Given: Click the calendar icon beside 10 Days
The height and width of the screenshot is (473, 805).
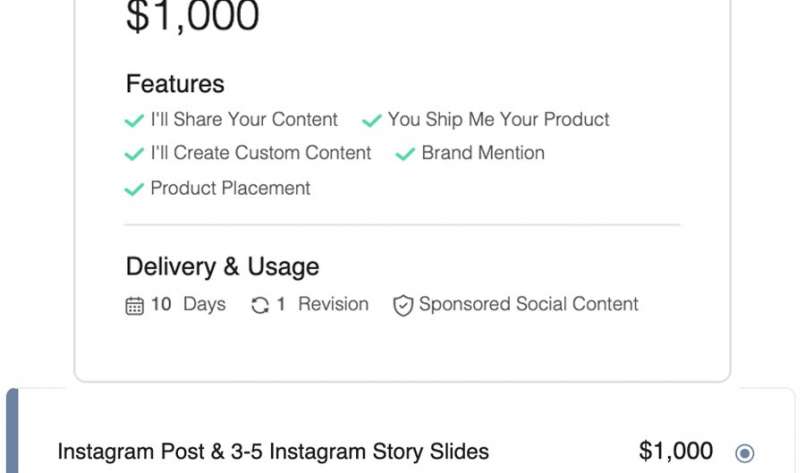Looking at the screenshot, I should click(x=135, y=306).
